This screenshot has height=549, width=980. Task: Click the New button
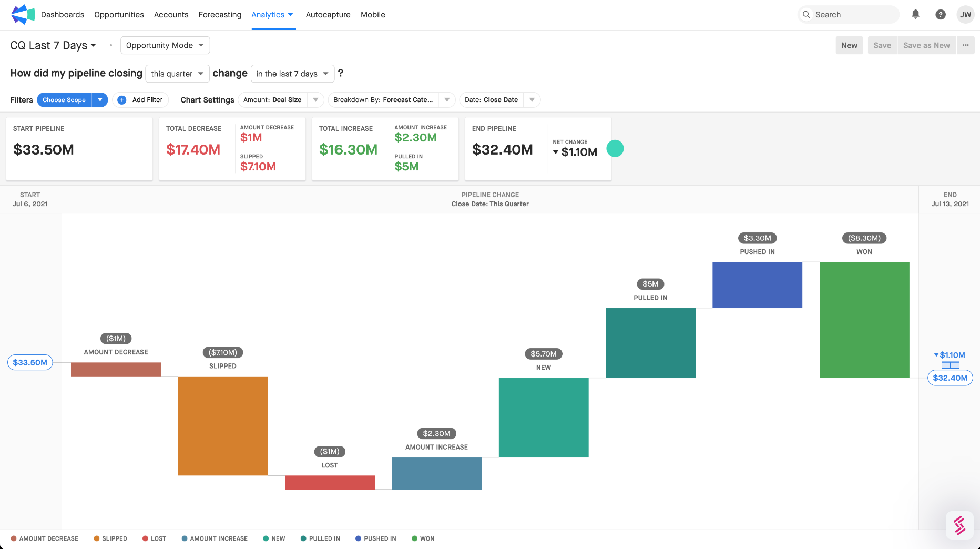click(x=849, y=45)
